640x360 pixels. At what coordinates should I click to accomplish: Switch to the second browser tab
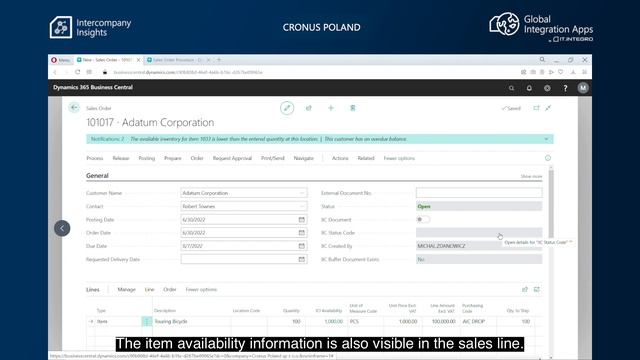point(178,60)
